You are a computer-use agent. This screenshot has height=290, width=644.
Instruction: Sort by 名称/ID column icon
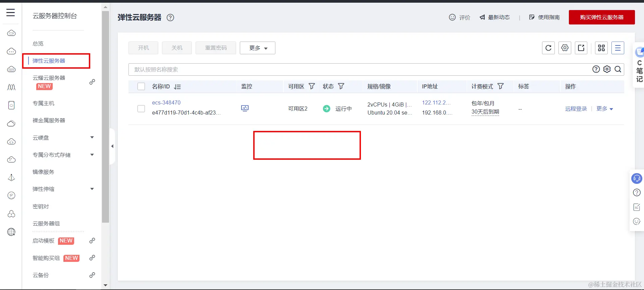pyautogui.click(x=177, y=87)
